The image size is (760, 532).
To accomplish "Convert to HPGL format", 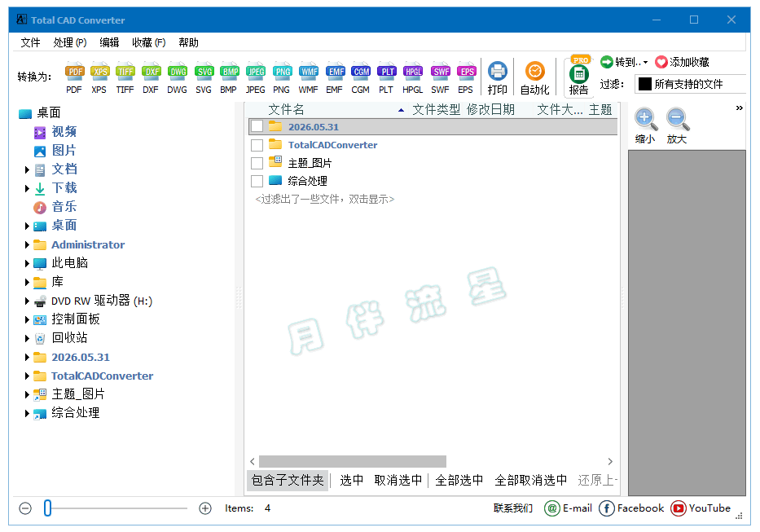I will pyautogui.click(x=412, y=77).
